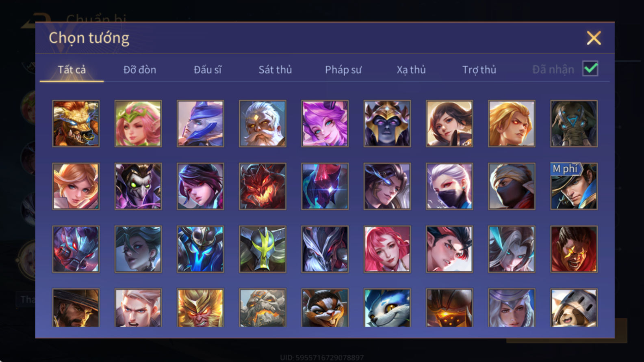Screen dimensions: 644x362
Task: Select the golden bull hero portrait
Action: click(76, 123)
